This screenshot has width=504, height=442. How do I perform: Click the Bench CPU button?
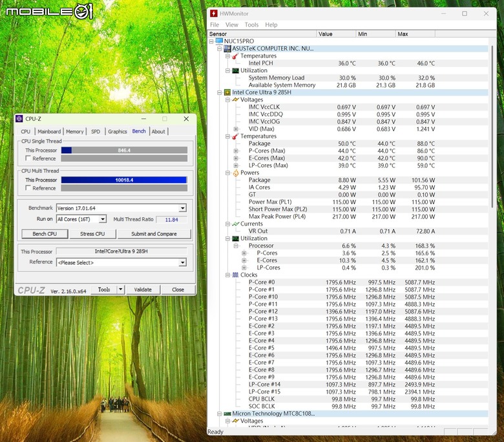45,234
